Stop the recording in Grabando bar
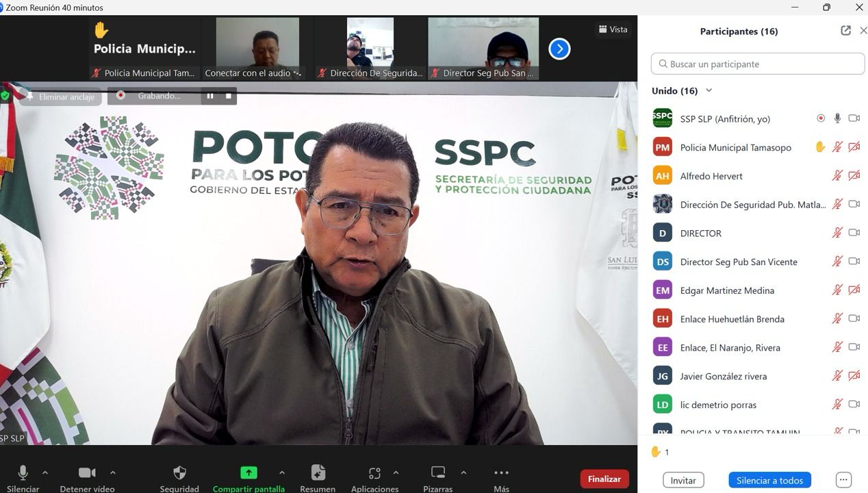868x493 pixels. coord(229,96)
